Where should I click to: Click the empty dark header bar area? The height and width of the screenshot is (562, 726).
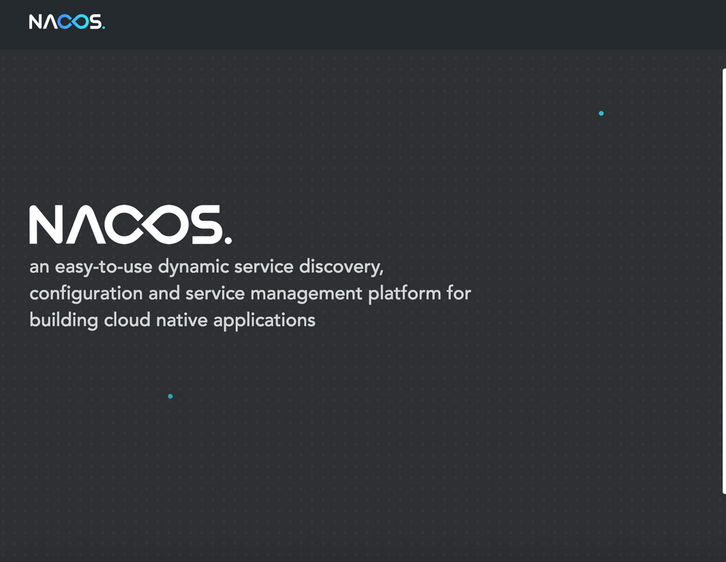point(400,22)
